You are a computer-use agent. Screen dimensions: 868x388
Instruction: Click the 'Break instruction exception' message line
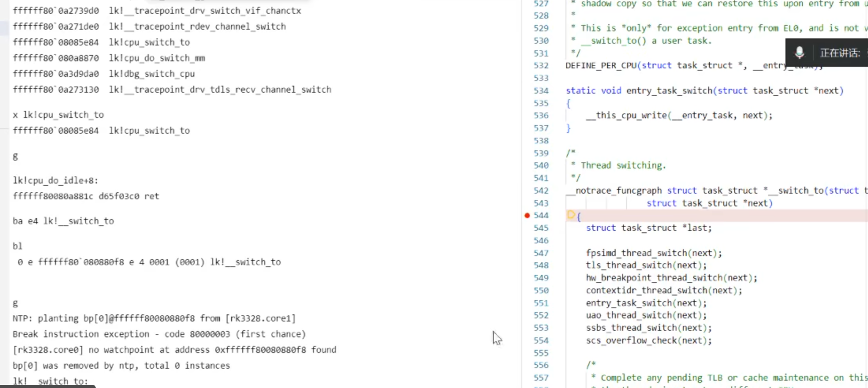click(159, 334)
